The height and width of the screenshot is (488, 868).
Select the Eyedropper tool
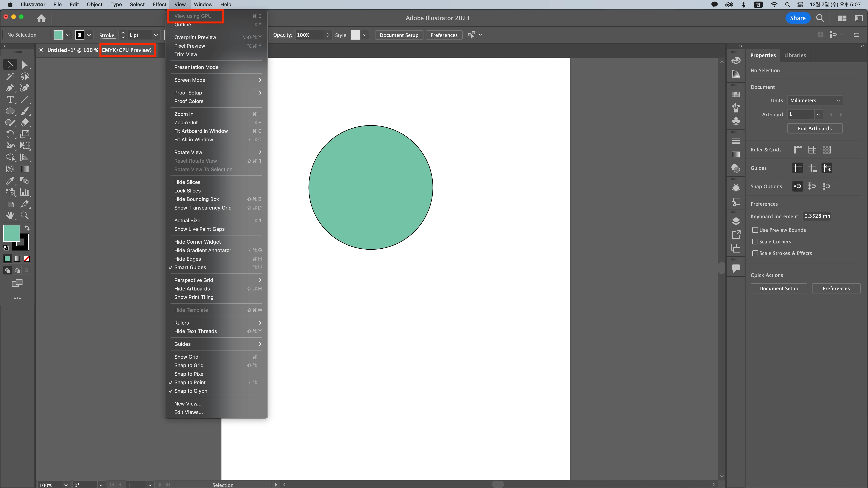point(10,181)
